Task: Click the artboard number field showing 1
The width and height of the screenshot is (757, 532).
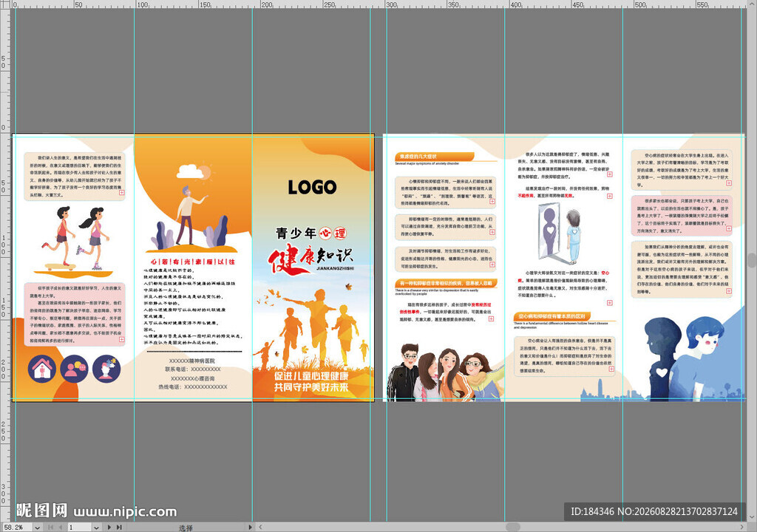Action: coord(78,527)
